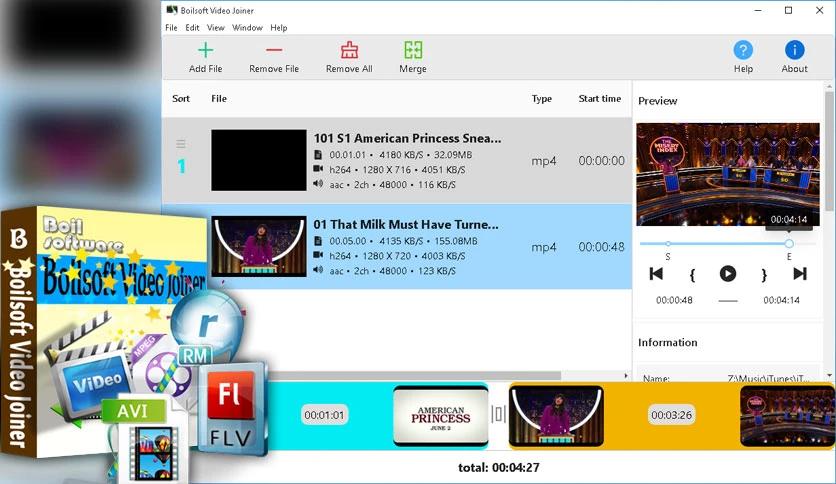
Task: Click the speaker icon of That Milk row
Action: (x=318, y=270)
